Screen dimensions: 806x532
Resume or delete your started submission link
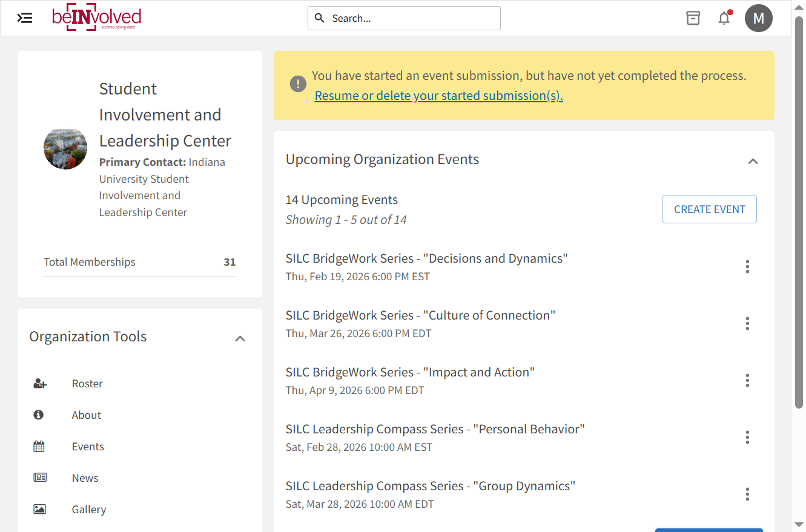[439, 96]
